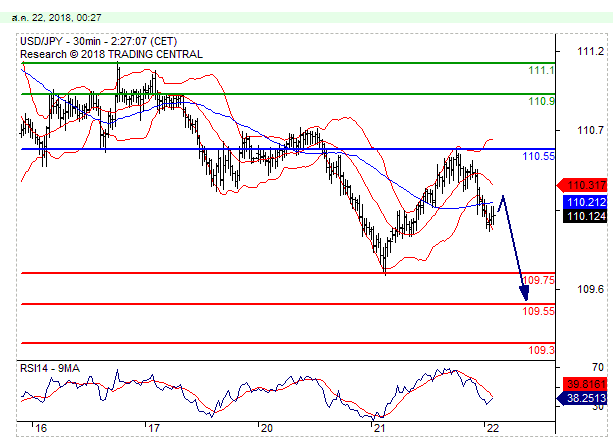Click date 20 on the time axis
This screenshot has height=445, width=613.
267,428
